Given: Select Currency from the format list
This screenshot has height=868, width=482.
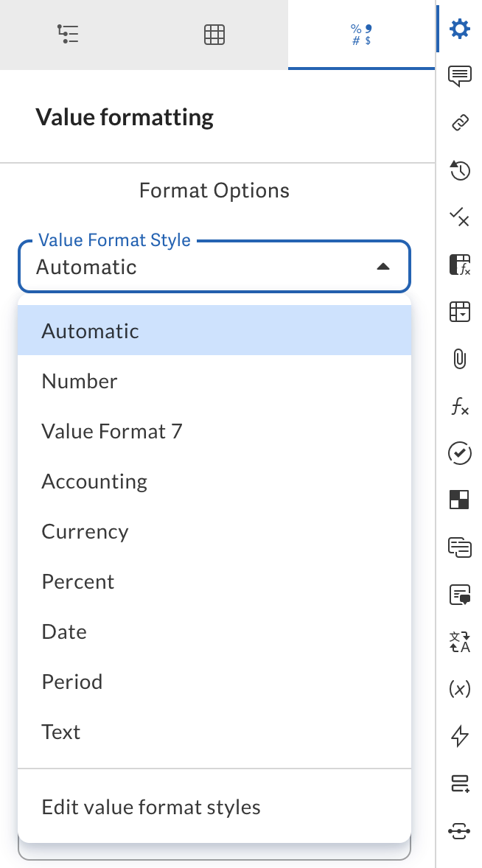Looking at the screenshot, I should coord(85,531).
